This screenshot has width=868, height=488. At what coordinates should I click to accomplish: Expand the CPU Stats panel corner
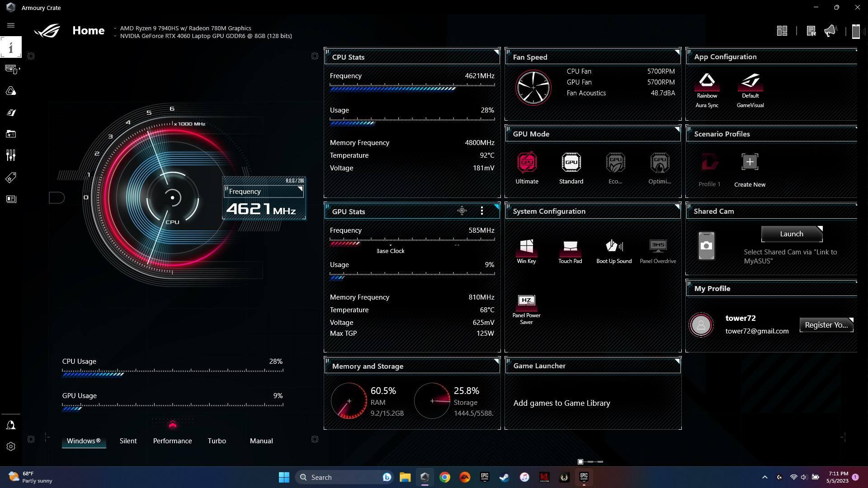[x=496, y=52]
